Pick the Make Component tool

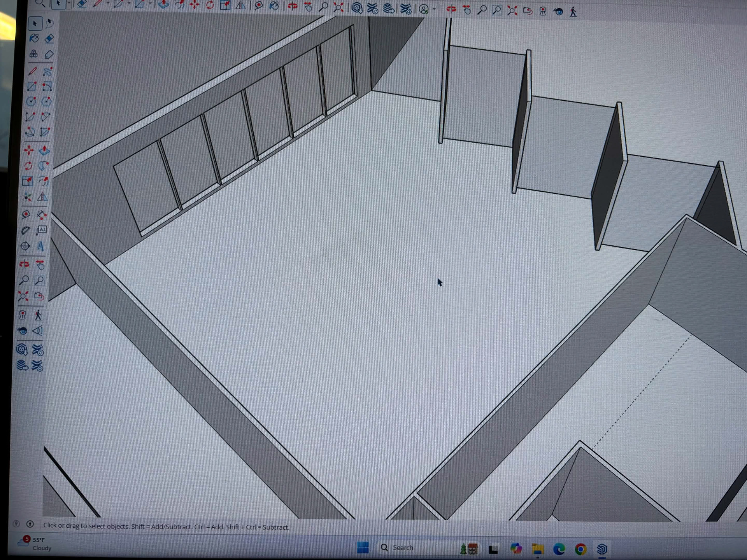coord(33,54)
